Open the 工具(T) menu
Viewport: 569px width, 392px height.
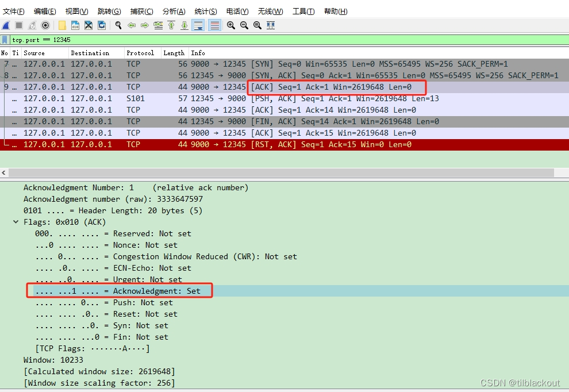[303, 11]
